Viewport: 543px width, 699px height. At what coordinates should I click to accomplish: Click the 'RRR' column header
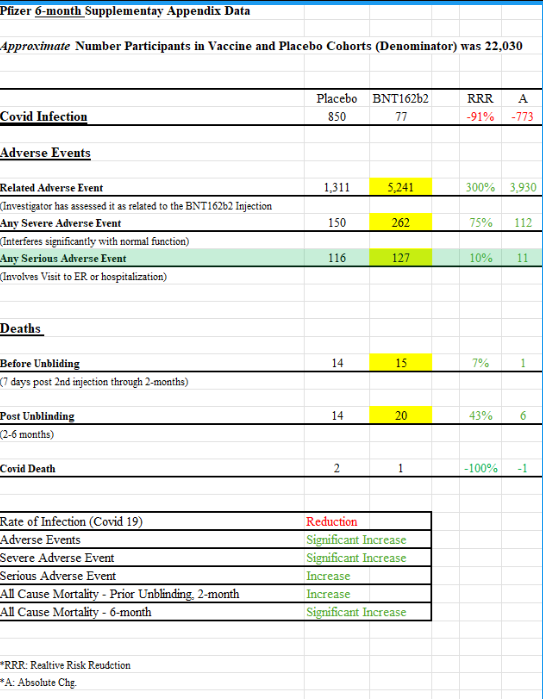coord(480,99)
